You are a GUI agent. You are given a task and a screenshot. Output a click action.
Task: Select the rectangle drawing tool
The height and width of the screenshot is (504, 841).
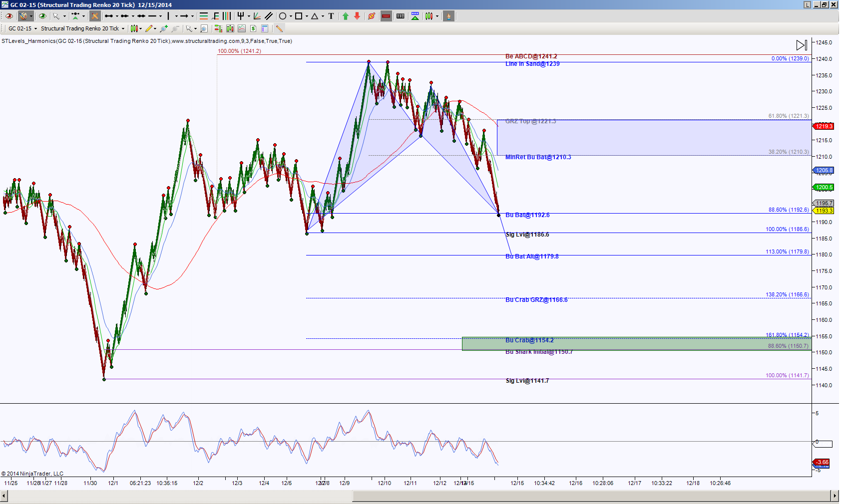tap(299, 16)
